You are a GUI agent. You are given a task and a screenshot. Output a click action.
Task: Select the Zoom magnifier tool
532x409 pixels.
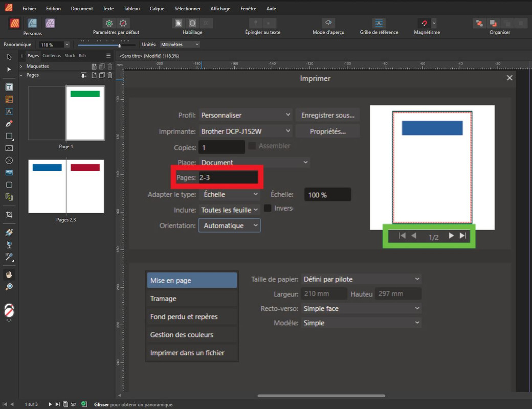click(9, 287)
